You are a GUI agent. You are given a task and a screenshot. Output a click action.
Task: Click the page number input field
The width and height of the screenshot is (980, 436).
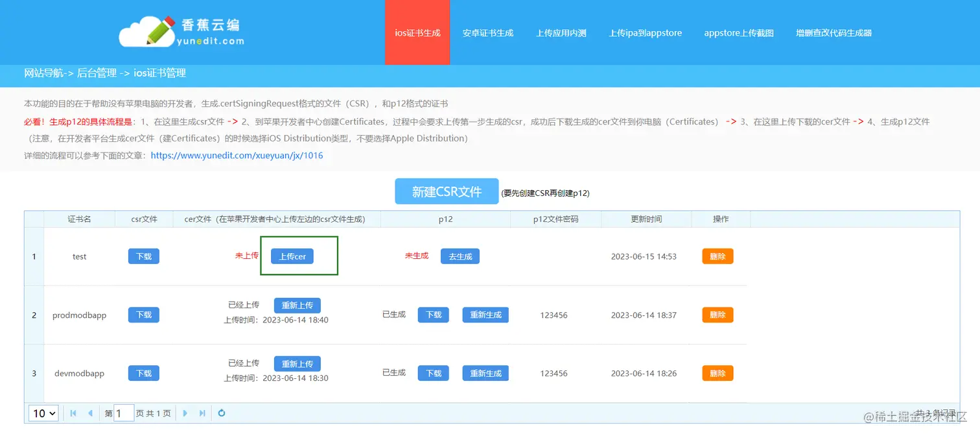(x=124, y=413)
